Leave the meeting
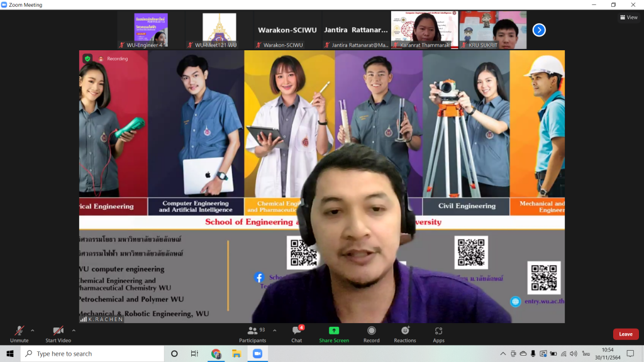Screen dimensions: 644x362 point(625,334)
